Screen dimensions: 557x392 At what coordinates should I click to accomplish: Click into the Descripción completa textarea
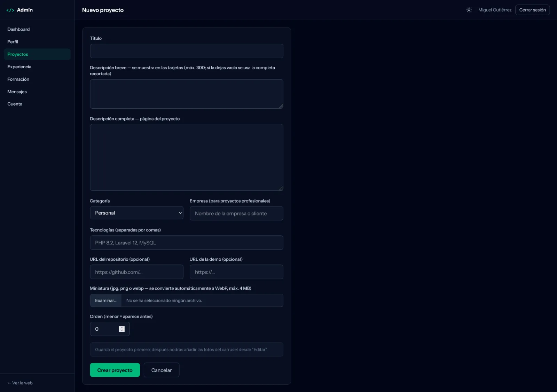187,157
